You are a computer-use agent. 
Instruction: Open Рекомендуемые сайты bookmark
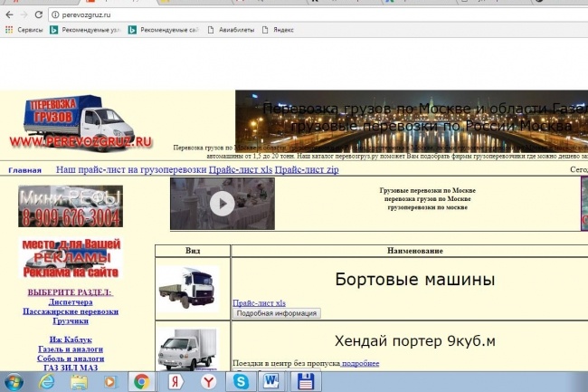click(164, 30)
